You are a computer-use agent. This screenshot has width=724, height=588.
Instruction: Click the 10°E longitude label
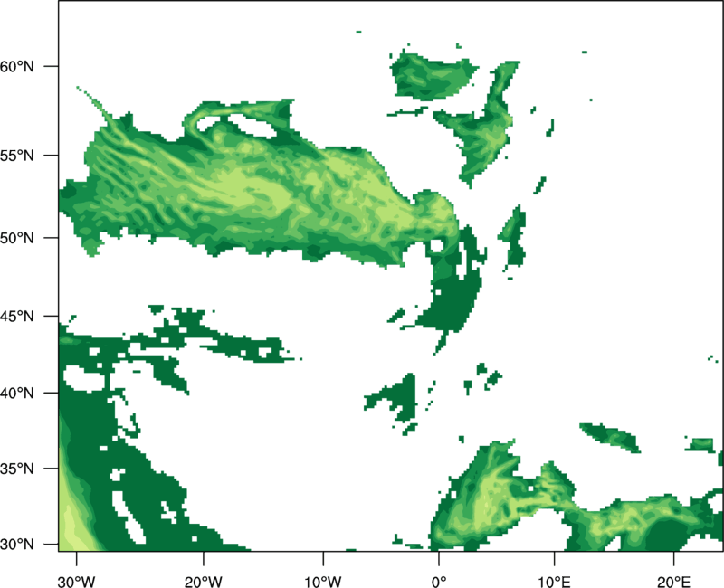[554, 582]
